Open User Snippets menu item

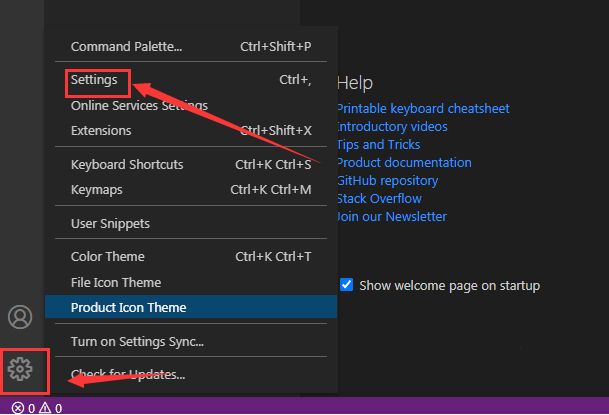[x=110, y=223]
